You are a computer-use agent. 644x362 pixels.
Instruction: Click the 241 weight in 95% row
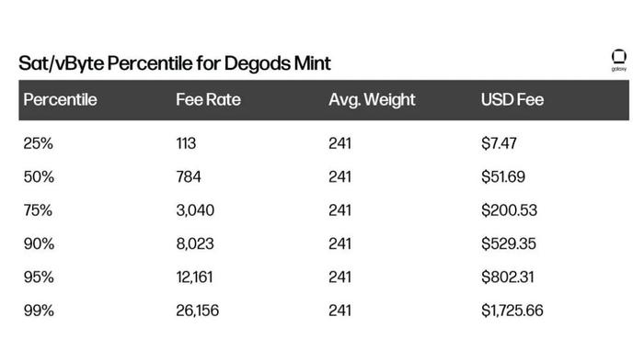pyautogui.click(x=339, y=277)
